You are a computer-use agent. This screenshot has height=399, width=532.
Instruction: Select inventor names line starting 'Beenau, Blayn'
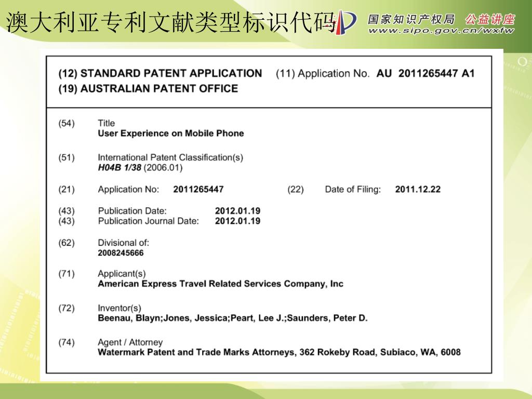pyautogui.click(x=233, y=318)
